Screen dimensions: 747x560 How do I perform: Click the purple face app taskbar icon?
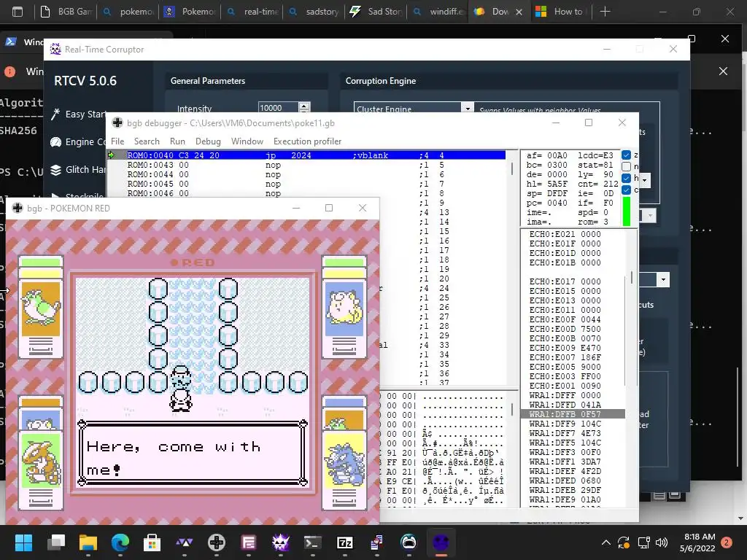[x=441, y=542]
